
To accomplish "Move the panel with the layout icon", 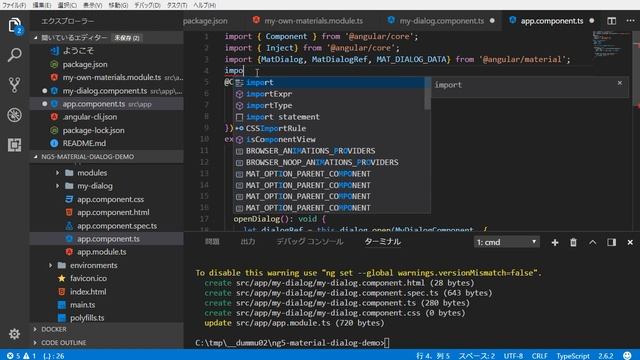I will (x=611, y=242).
